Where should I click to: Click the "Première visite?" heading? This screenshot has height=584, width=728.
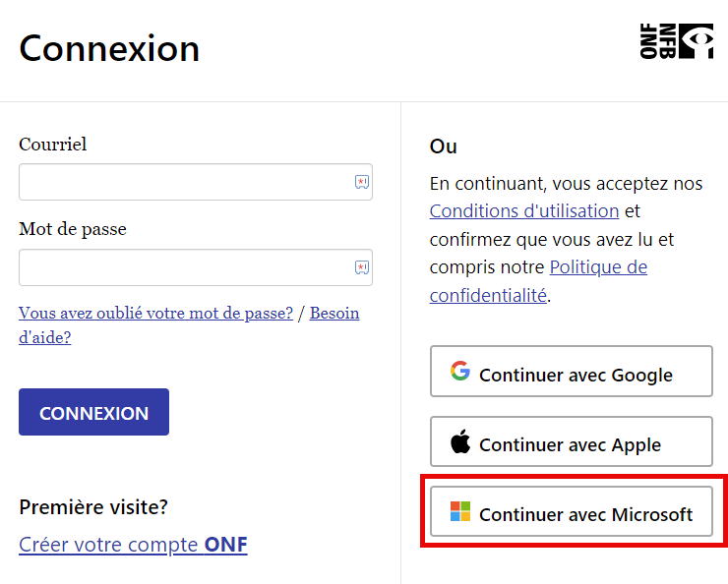[93, 506]
